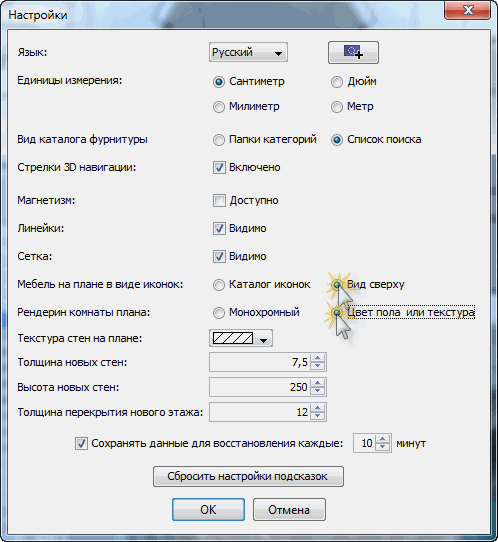Toggle Линейки Видимо checkbox
This screenshot has width=498, height=542.
(x=219, y=228)
